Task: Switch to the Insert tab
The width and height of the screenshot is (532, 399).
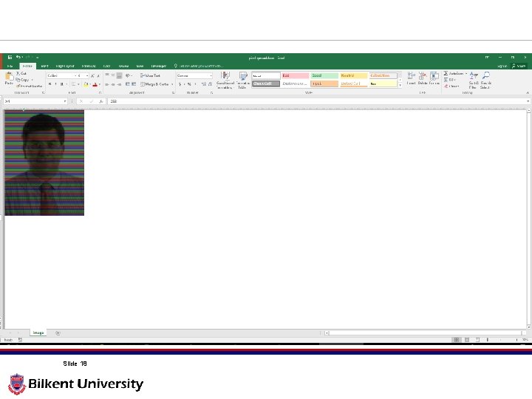Action: tap(44, 66)
